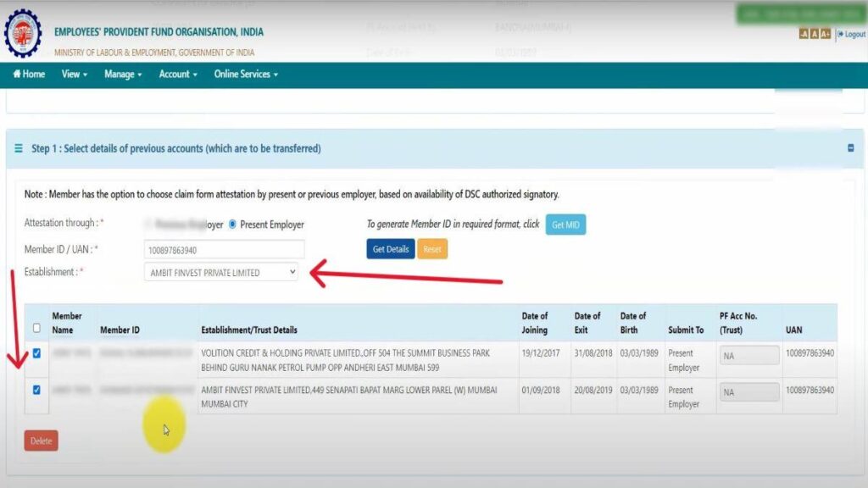Click the Get Details button
This screenshot has width=868, height=488.
click(x=390, y=249)
